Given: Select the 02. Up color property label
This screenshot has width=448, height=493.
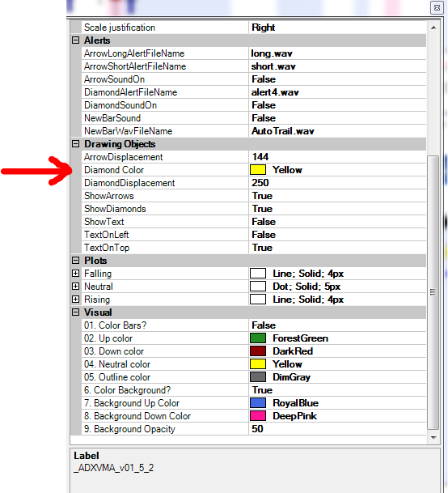Looking at the screenshot, I should pos(108,338).
